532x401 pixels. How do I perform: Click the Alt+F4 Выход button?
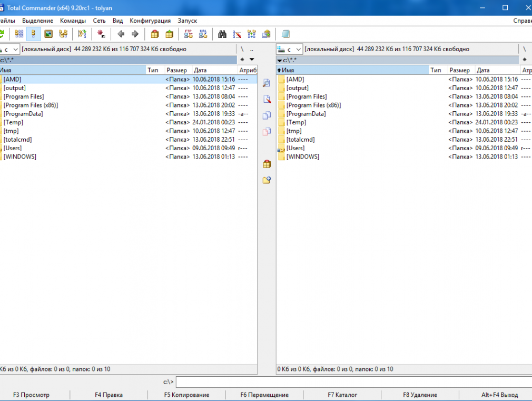click(499, 395)
